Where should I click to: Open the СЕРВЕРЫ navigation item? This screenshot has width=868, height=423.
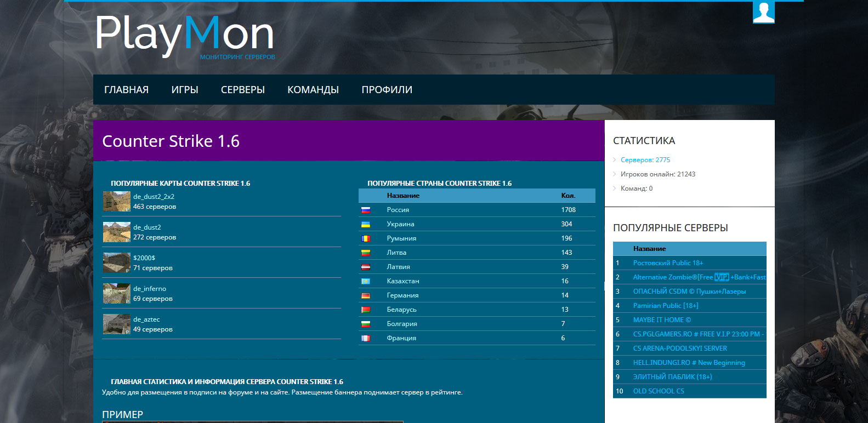pos(243,90)
